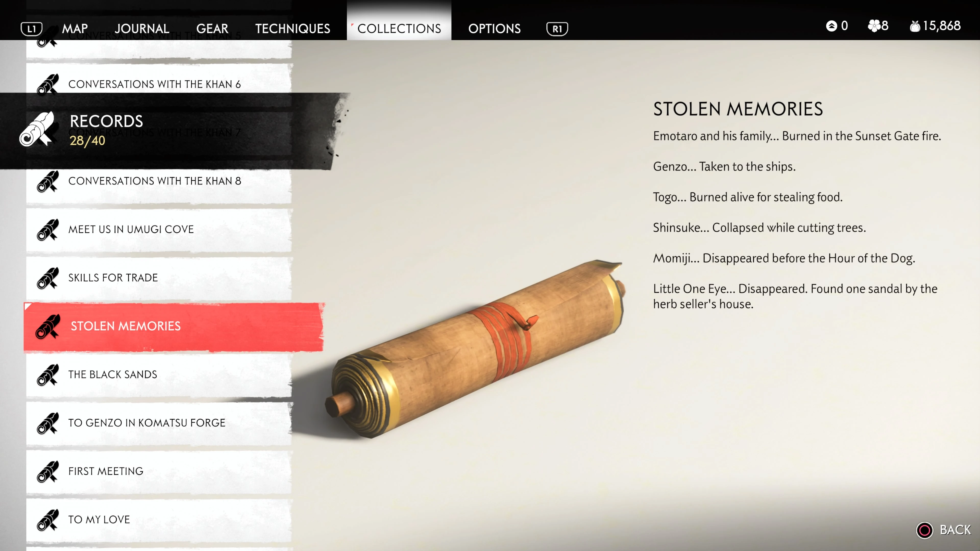
Task: Go to the Techniques tab
Action: (x=292, y=29)
